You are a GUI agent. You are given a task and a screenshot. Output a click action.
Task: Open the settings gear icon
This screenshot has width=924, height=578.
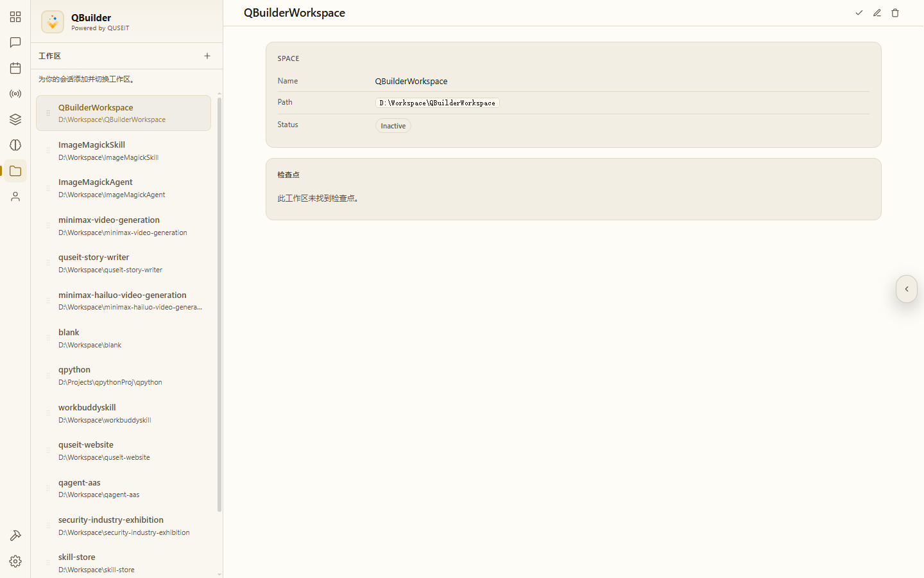point(15,561)
